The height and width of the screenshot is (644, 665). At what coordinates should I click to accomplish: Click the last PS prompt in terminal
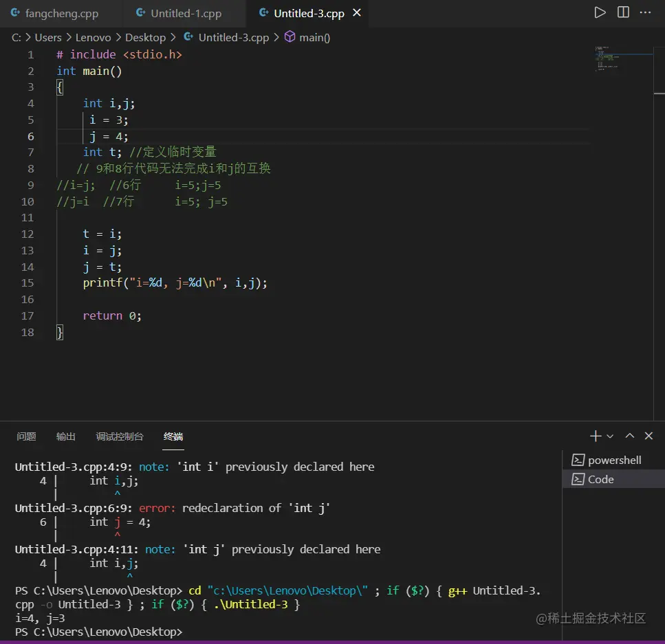pyautogui.click(x=98, y=632)
